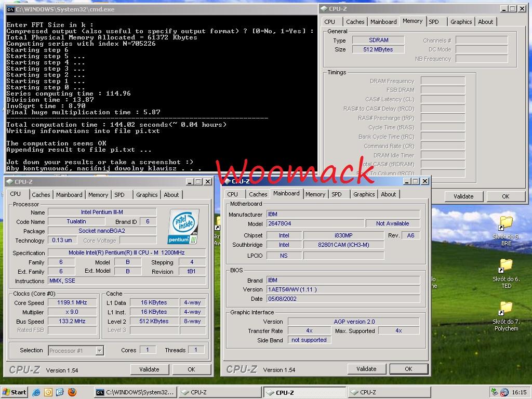This screenshot has width=532, height=399.
Task: Click OK in the Memory window
Action: click(x=506, y=196)
